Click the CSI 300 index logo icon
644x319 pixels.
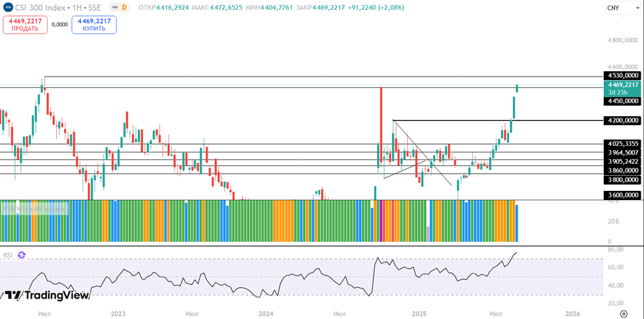(8, 7)
